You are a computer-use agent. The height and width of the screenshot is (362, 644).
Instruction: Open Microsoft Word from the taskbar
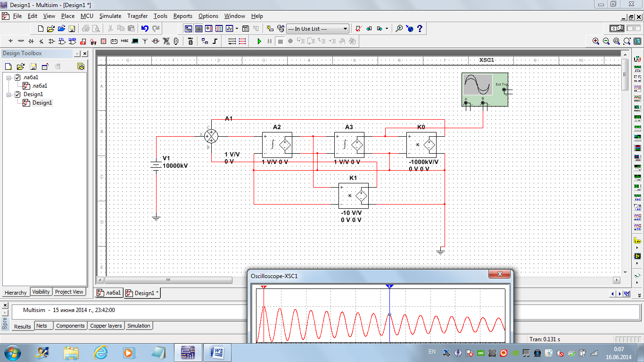(x=218, y=352)
